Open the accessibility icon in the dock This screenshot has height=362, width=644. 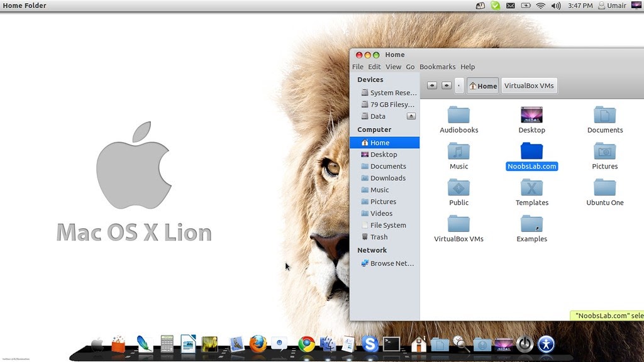pos(547,344)
